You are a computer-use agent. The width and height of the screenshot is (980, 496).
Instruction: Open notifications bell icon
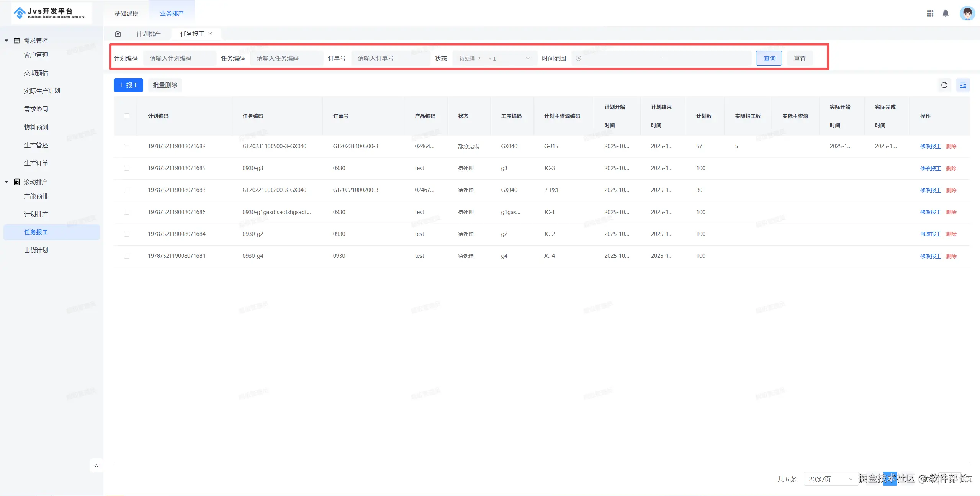tap(946, 13)
